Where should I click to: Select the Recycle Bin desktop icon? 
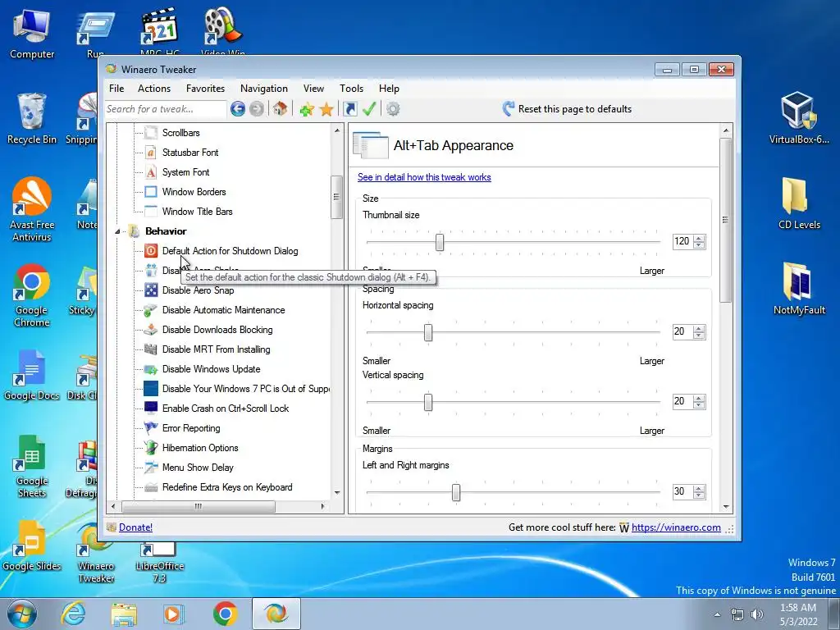point(32,119)
